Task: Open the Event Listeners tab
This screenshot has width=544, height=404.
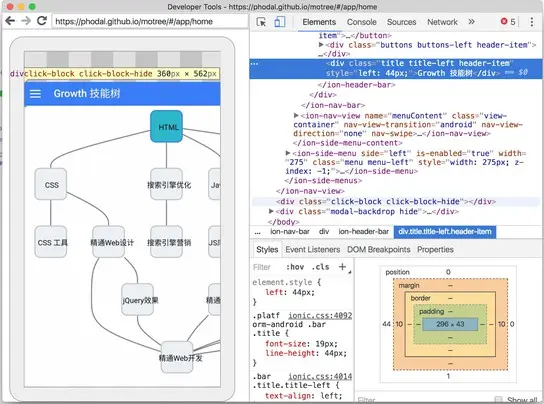Action: (x=313, y=250)
